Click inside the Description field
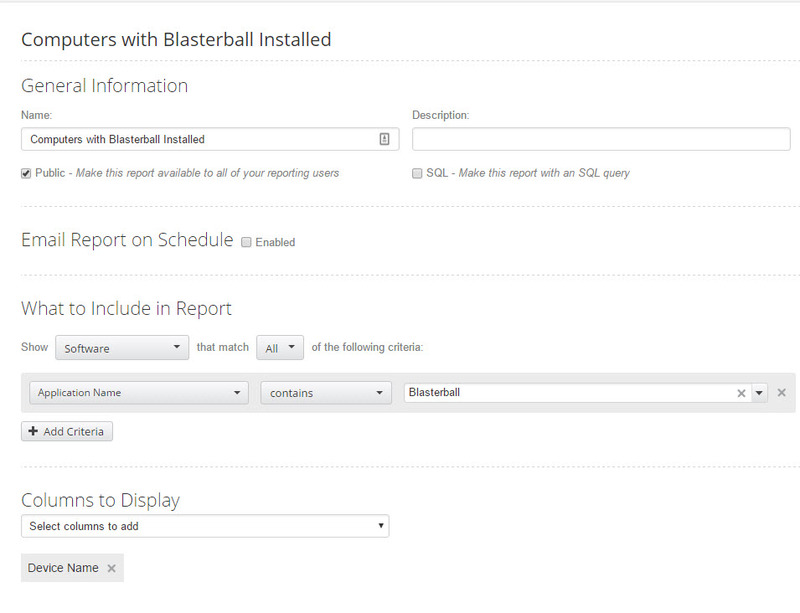 600,138
